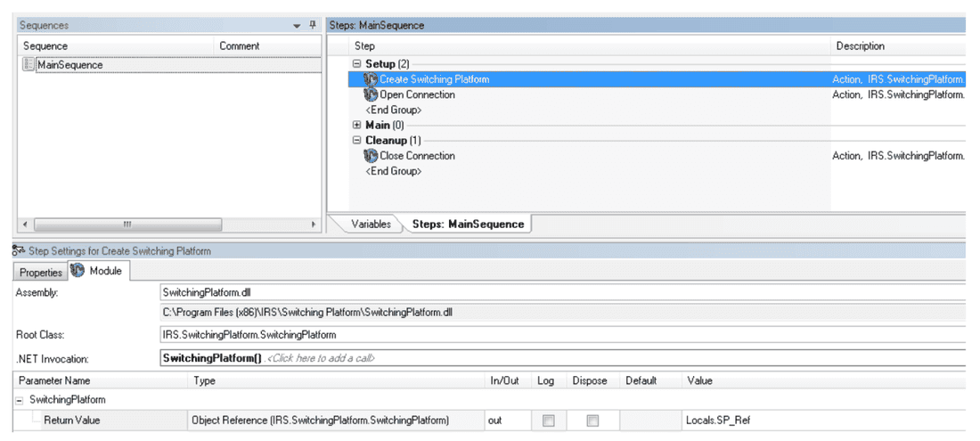Viewport: 980px width, 441px height.
Task: Open the Properties tab
Action: tap(41, 273)
